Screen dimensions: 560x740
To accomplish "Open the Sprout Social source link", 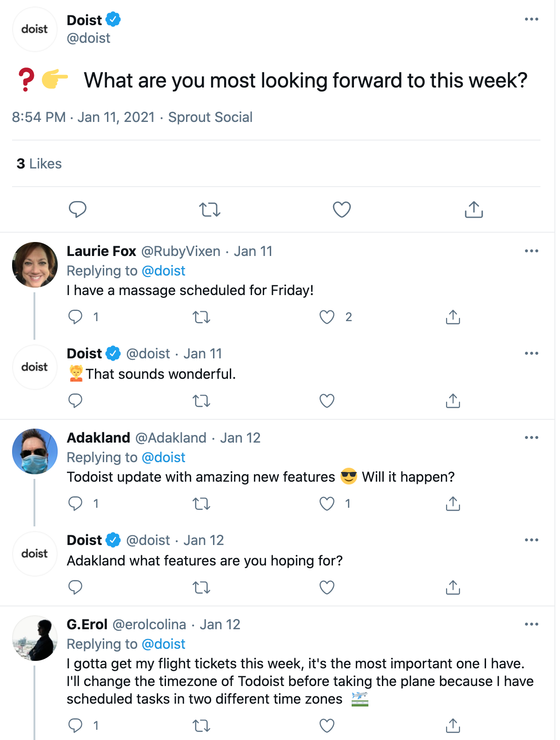I will click(210, 117).
